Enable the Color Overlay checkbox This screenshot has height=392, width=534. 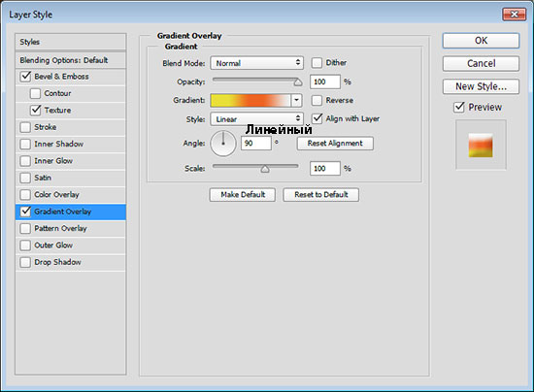pyautogui.click(x=25, y=195)
